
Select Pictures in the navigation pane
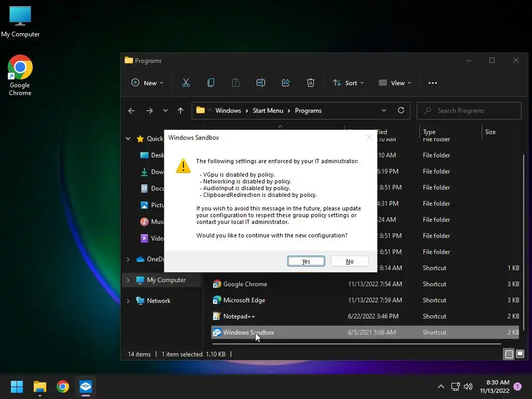tap(152, 205)
